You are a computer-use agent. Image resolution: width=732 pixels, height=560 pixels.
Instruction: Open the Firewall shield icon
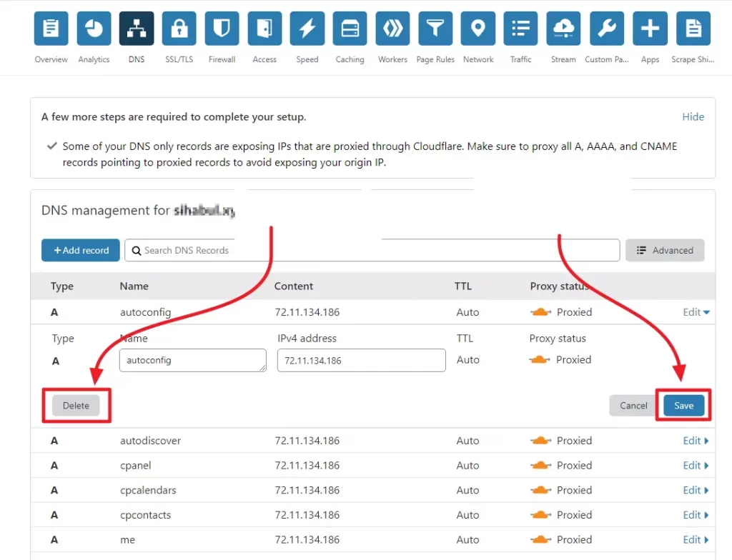click(x=222, y=29)
